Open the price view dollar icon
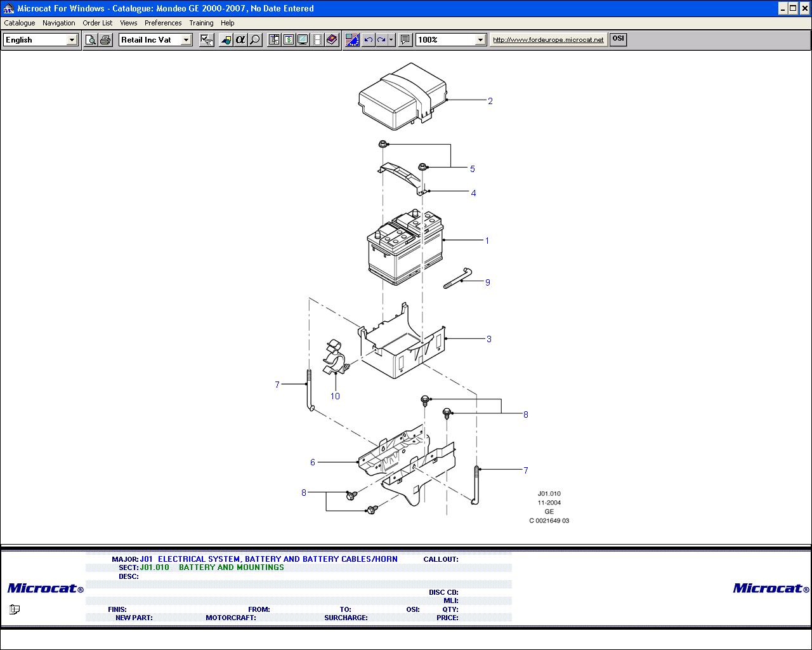This screenshot has height=650, width=812. [x=289, y=40]
